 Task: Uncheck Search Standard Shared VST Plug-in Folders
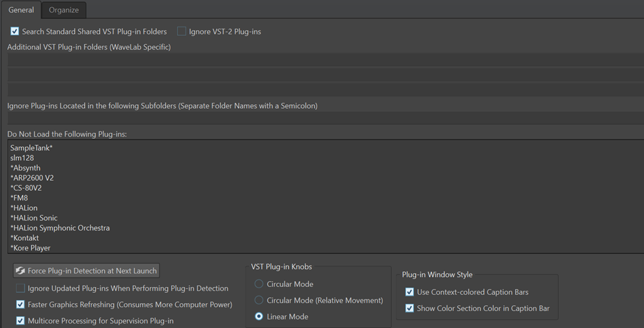[x=15, y=31]
